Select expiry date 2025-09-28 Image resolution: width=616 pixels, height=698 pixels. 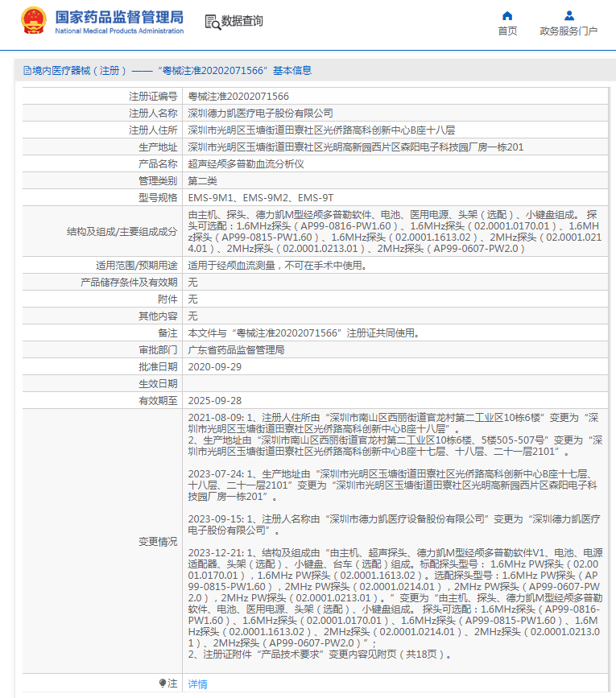(214, 401)
